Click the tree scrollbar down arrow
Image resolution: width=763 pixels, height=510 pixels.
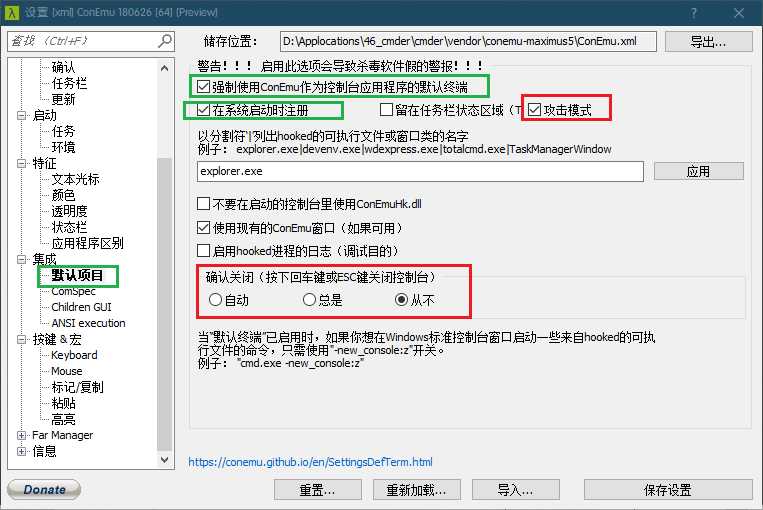(164, 459)
